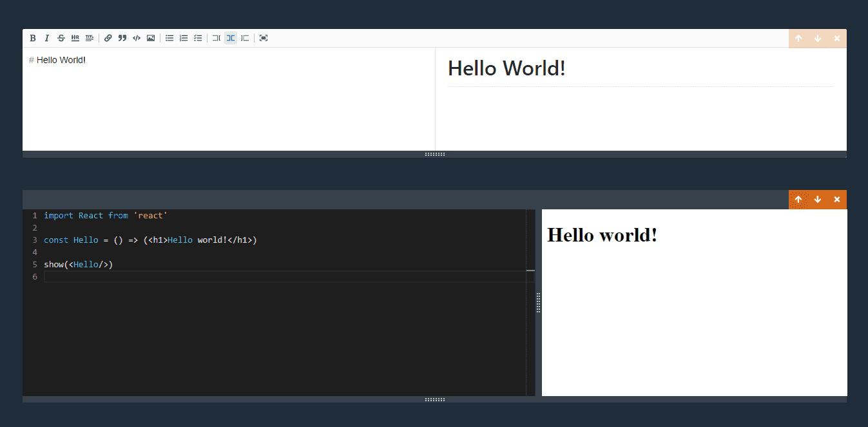Move the markdown cell down

tap(818, 39)
